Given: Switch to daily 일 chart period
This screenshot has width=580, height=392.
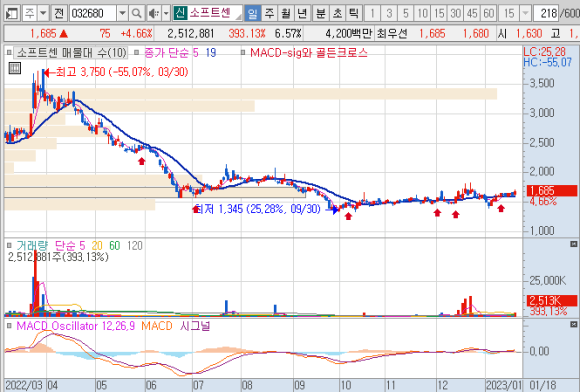Looking at the screenshot, I should tap(252, 14).
